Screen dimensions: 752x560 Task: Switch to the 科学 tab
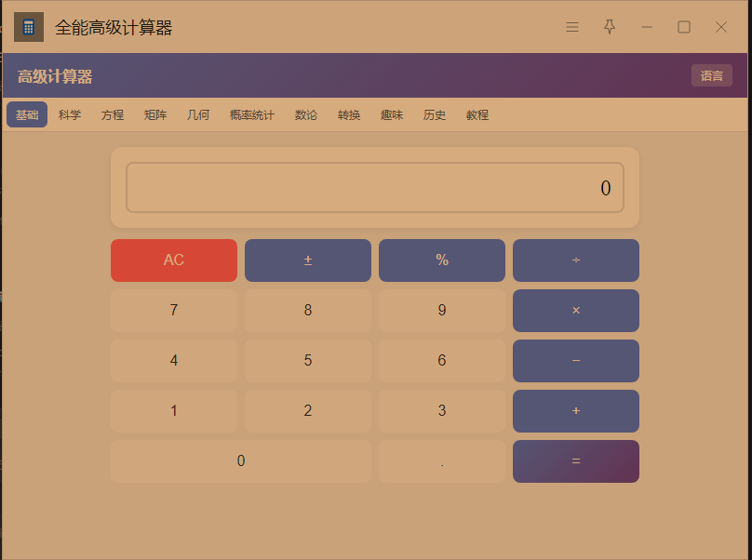tap(70, 114)
